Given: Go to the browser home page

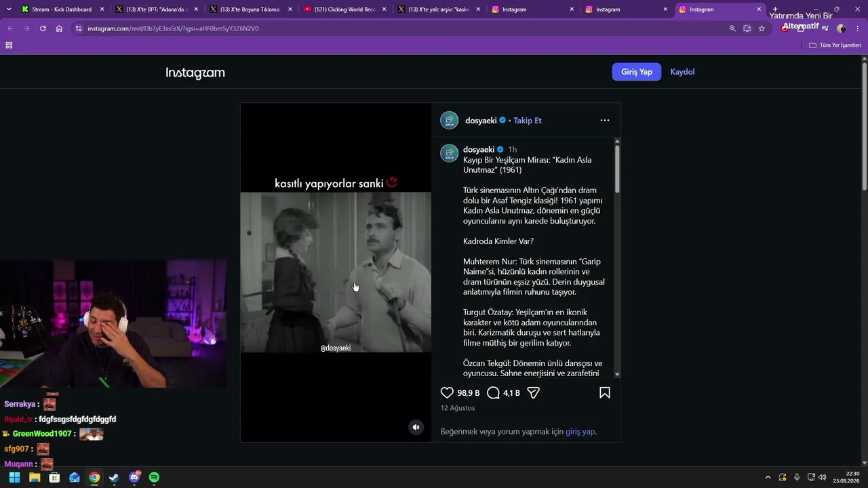Looking at the screenshot, I should (x=59, y=28).
